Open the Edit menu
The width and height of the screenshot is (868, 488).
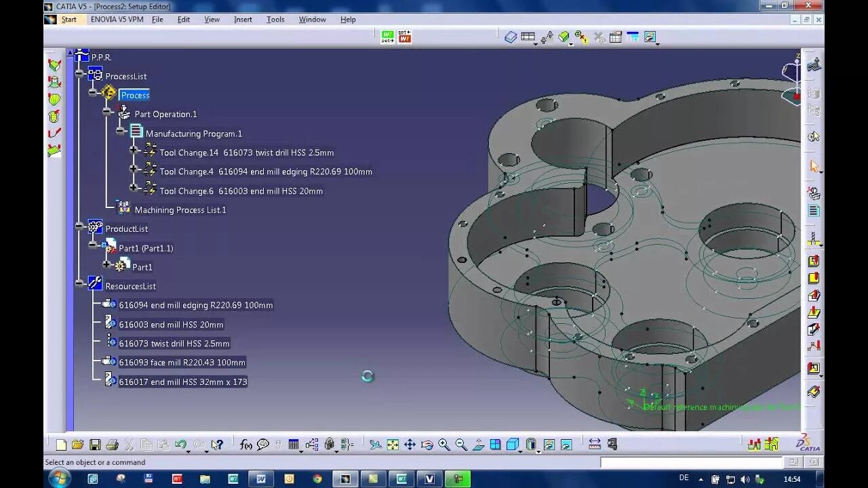click(184, 20)
